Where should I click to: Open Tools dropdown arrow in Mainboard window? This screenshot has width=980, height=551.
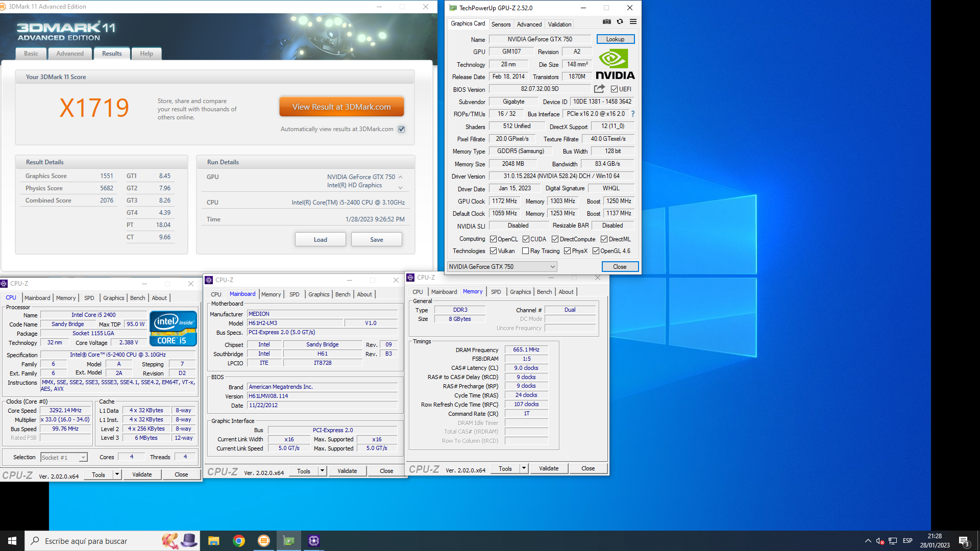322,471
